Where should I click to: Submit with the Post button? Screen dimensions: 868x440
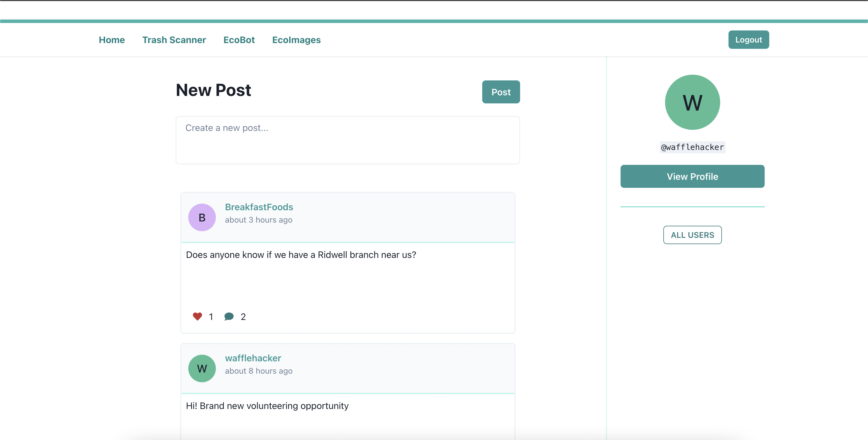tap(501, 92)
